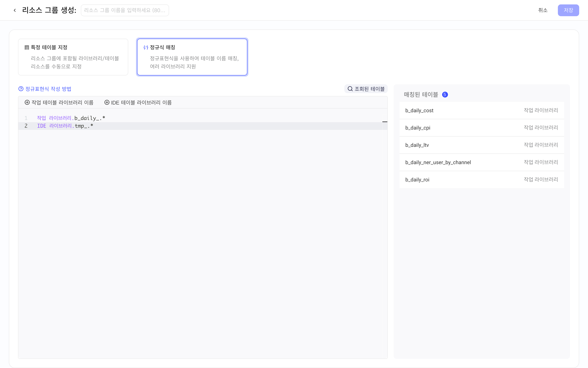
Task: Click the plus icon for IDE 테이블 라이브러리 이름
Action: tap(107, 102)
